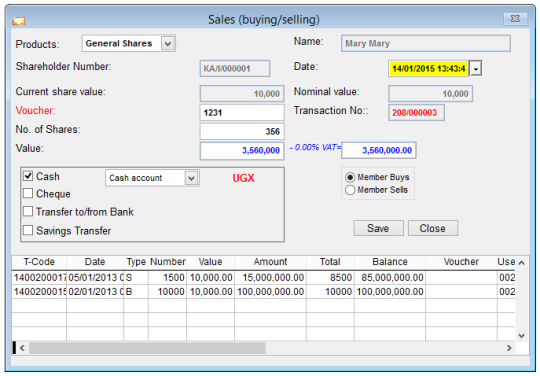Screen dimensions: 540x376
Task: Expand the Cash account dropdown
Action: click(x=191, y=178)
